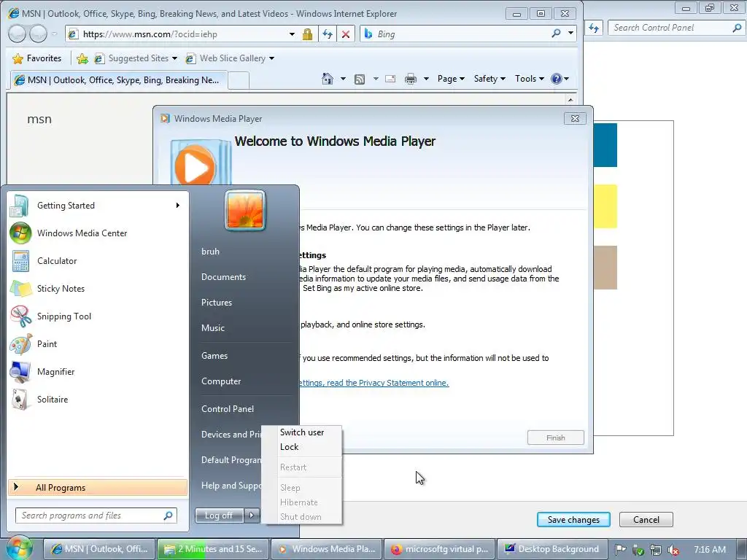Viewport: 747px width, 560px height.
Task: Click the Search programs and files box
Action: pyautogui.click(x=96, y=516)
